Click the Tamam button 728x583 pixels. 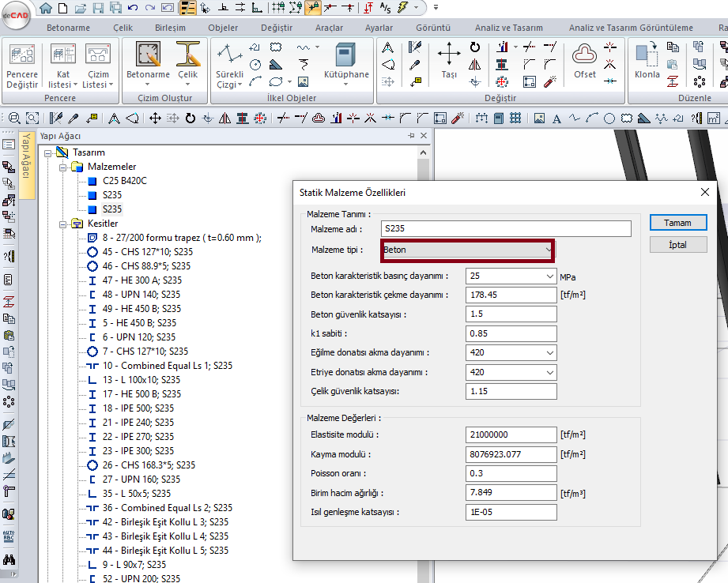678,223
